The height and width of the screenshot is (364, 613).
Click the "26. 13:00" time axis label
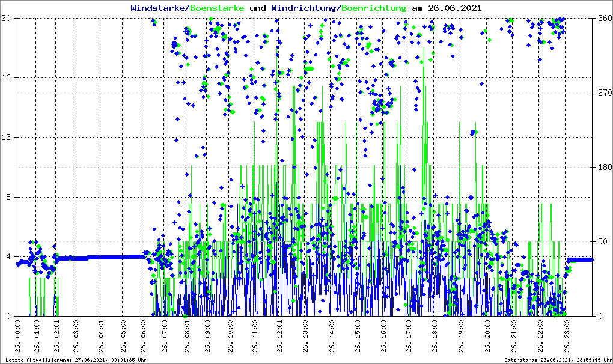point(305,336)
